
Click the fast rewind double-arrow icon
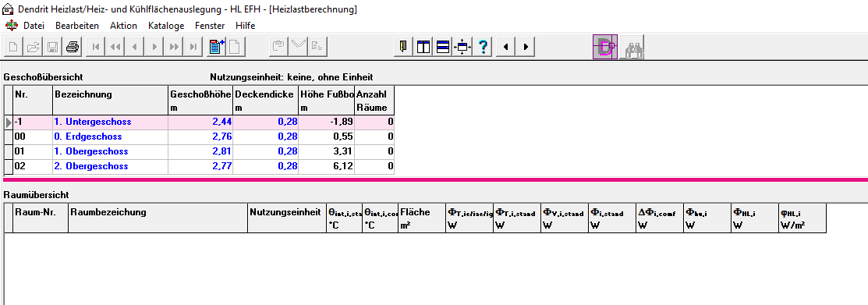[115, 47]
